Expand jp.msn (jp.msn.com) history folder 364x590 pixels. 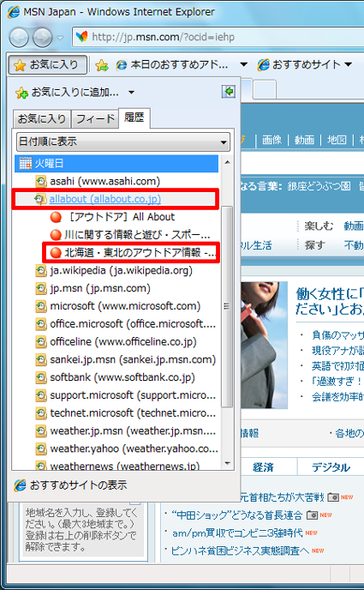pyautogui.click(x=92, y=288)
